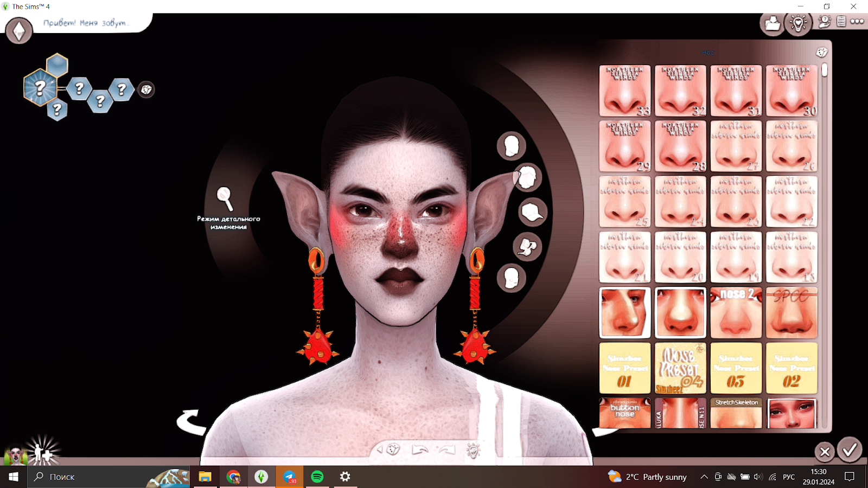This screenshot has width=868, height=488.
Task: Open randomize dice at bottom toolbar
Action: pos(394,449)
